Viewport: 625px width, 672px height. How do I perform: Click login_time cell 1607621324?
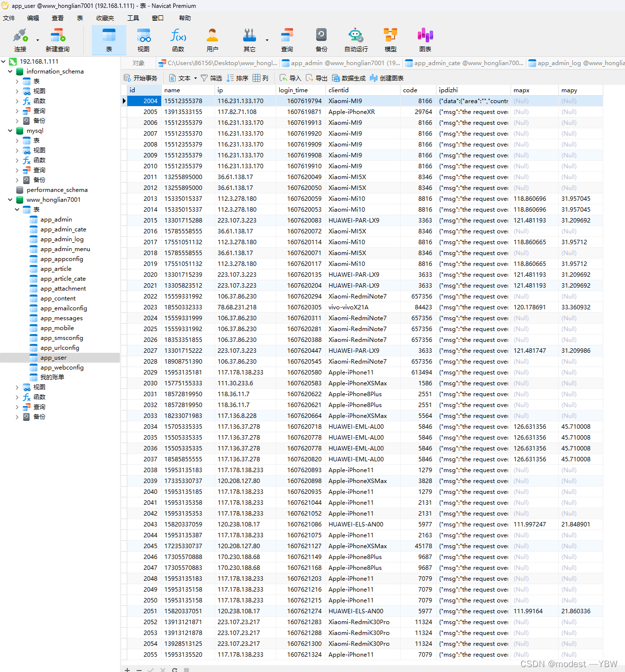click(x=301, y=655)
